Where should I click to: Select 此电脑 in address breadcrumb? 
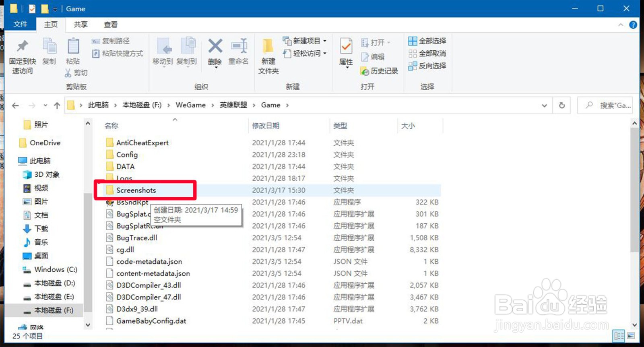point(98,105)
